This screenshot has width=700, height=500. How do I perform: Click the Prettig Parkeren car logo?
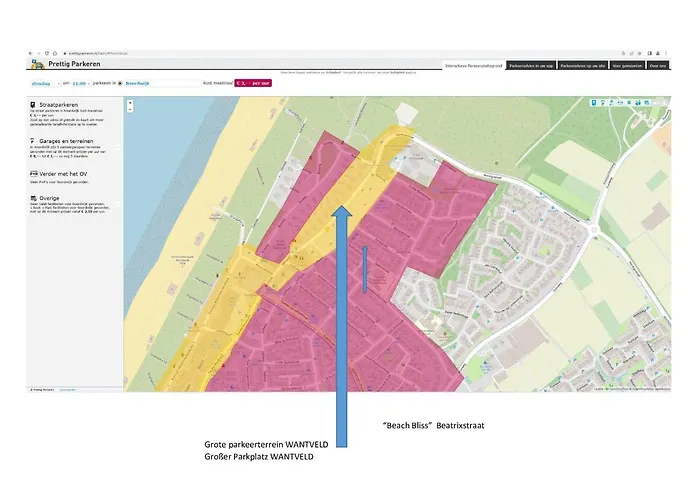(x=34, y=65)
